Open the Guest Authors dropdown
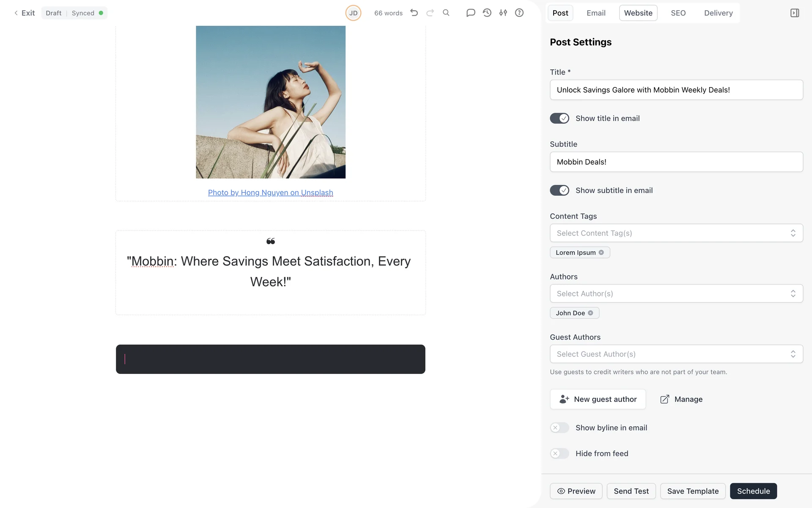The image size is (812, 508). tap(676, 354)
